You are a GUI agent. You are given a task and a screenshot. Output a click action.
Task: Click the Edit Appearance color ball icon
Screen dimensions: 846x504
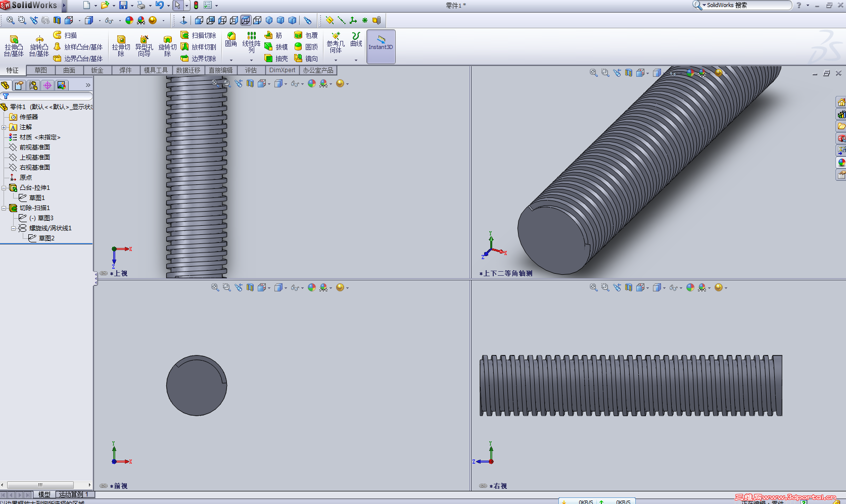(x=129, y=20)
